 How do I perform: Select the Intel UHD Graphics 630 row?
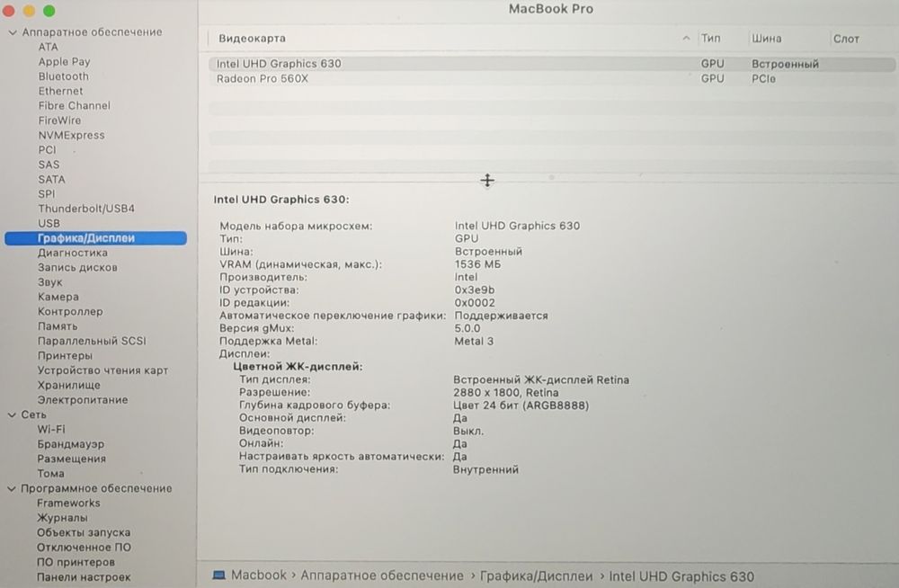[552, 64]
